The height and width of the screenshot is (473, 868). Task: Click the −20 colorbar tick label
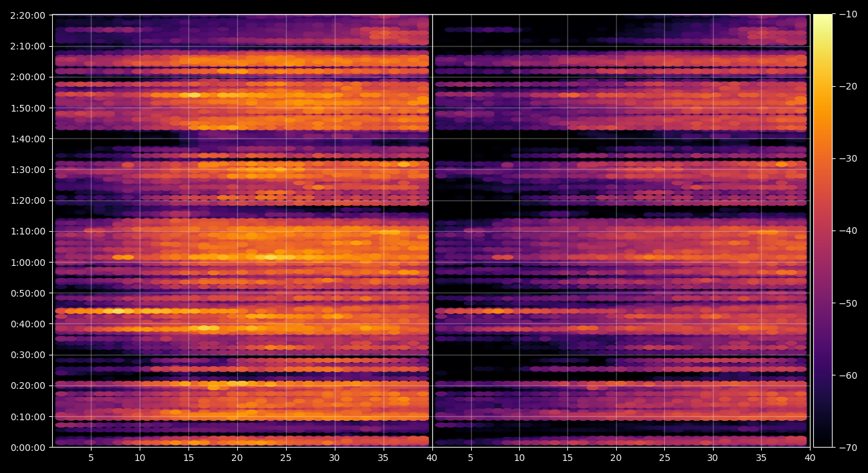848,87
